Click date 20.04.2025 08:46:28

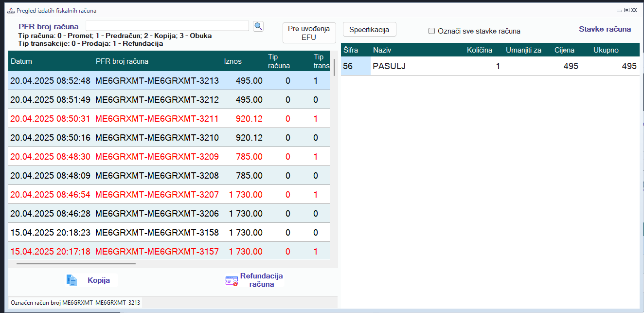coord(51,214)
